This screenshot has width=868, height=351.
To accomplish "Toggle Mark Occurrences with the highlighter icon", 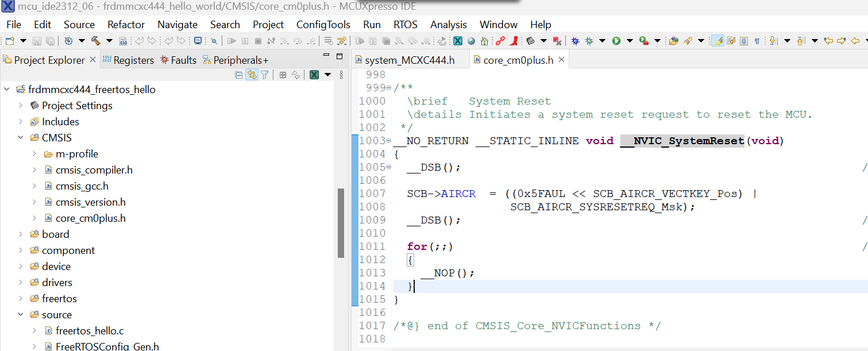I will pyautogui.click(x=719, y=41).
